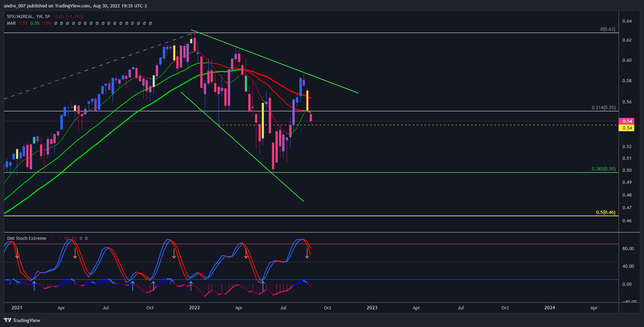
Task: Click the pink 0.54 current price tag
Action: [627, 121]
